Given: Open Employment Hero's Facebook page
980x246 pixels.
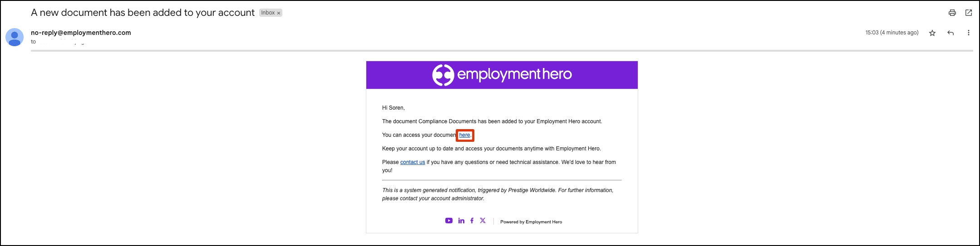Looking at the screenshot, I should point(472,221).
